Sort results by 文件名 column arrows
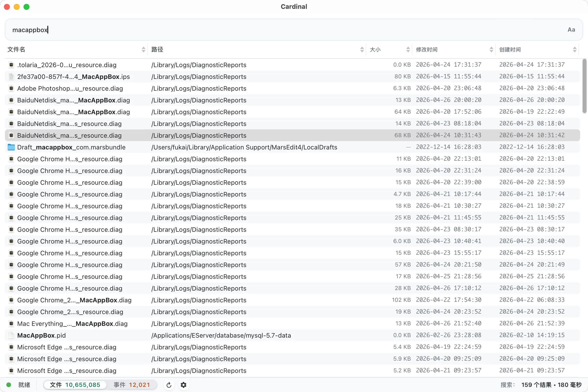This screenshot has height=392, width=588. tap(143, 49)
